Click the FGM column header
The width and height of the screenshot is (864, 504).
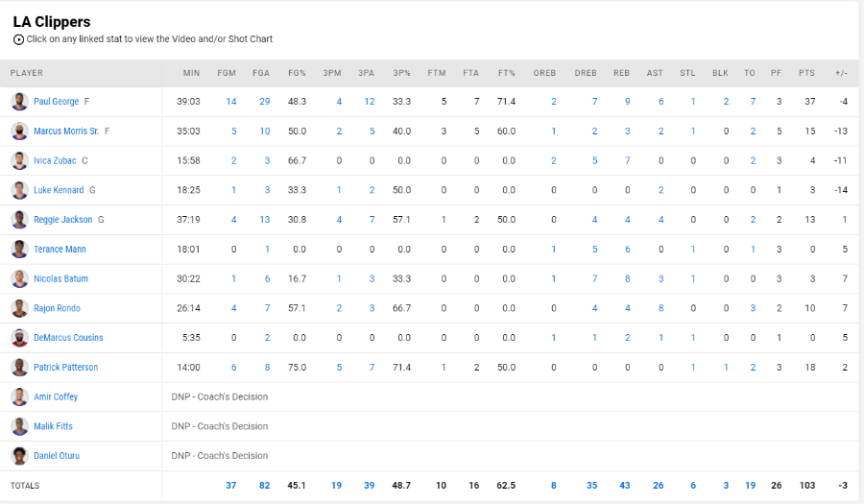point(227,73)
